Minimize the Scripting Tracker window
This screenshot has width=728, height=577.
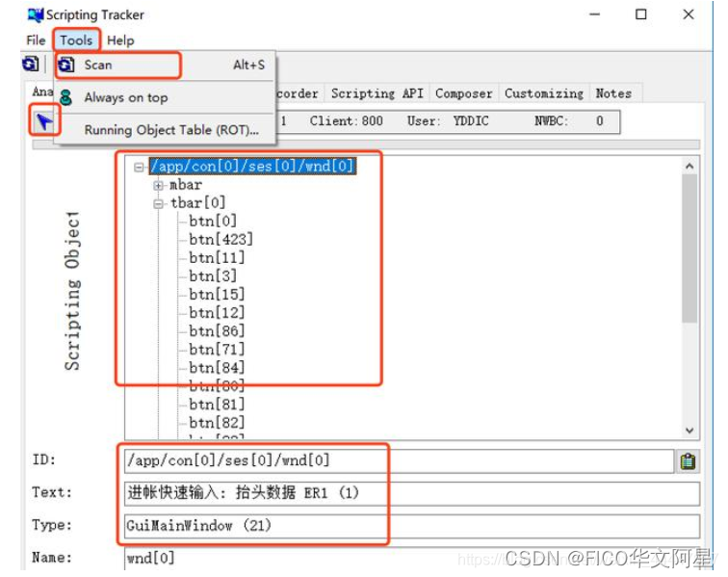point(595,14)
